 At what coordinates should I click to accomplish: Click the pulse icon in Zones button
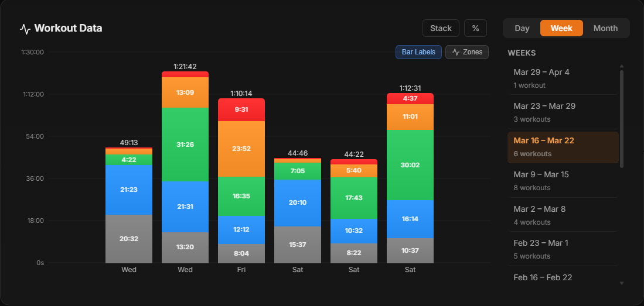[x=455, y=52]
